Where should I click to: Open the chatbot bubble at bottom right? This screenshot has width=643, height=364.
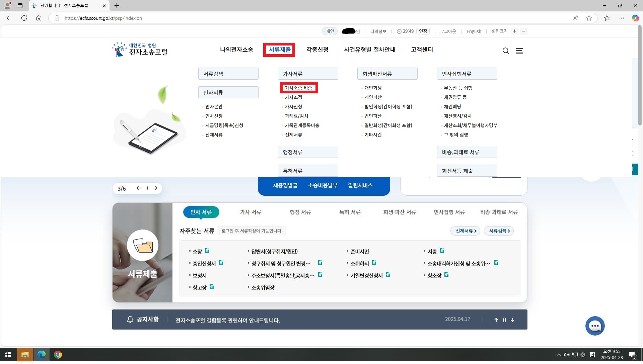(x=595, y=326)
